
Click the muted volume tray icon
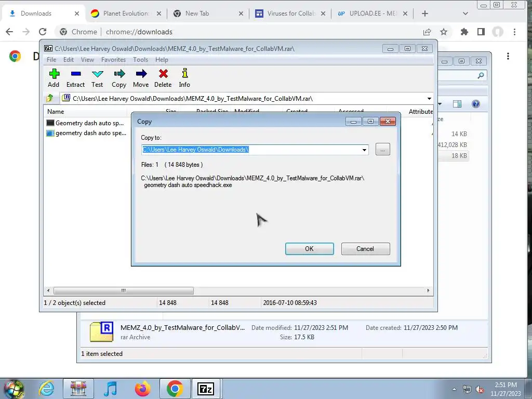click(x=480, y=389)
